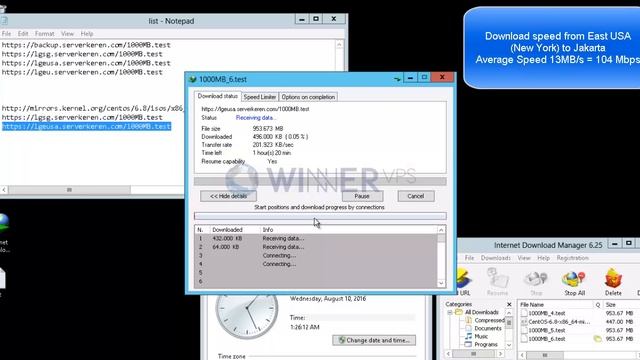Click the highlighted lgeusa URL line in Notepad
Image resolution: width=640 pixels, height=360 pixels.
tap(86, 127)
